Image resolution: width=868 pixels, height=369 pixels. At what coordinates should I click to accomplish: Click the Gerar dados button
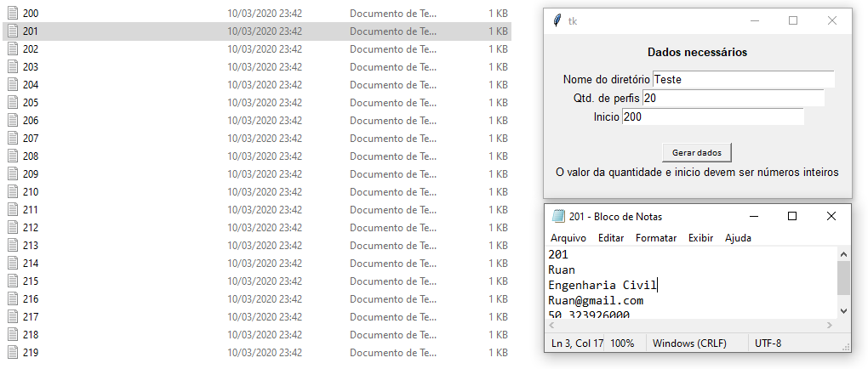[696, 153]
